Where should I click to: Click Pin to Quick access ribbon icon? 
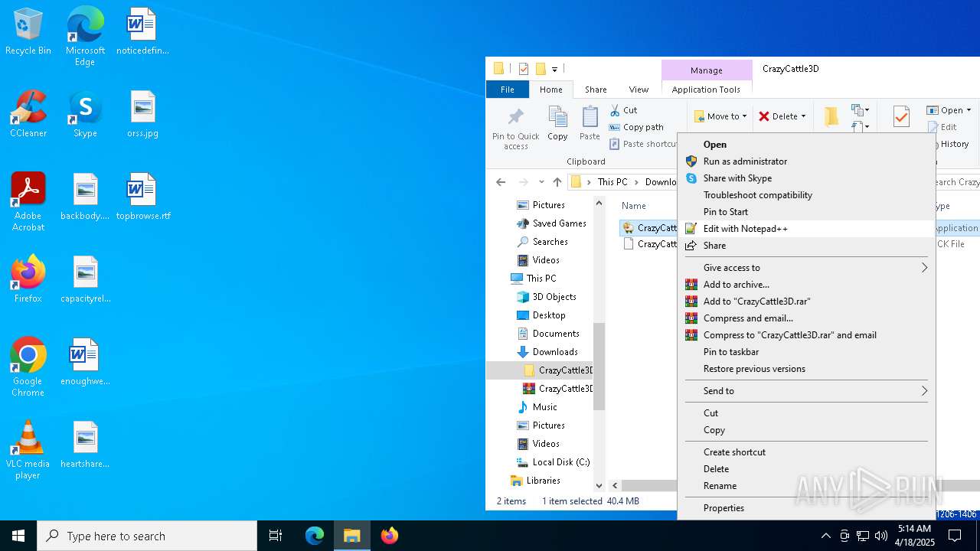(516, 128)
